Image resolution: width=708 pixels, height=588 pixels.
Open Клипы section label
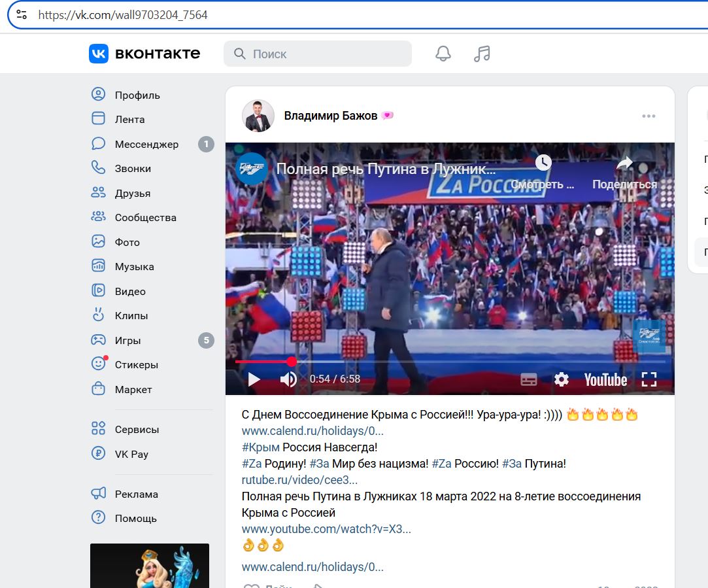point(131,316)
